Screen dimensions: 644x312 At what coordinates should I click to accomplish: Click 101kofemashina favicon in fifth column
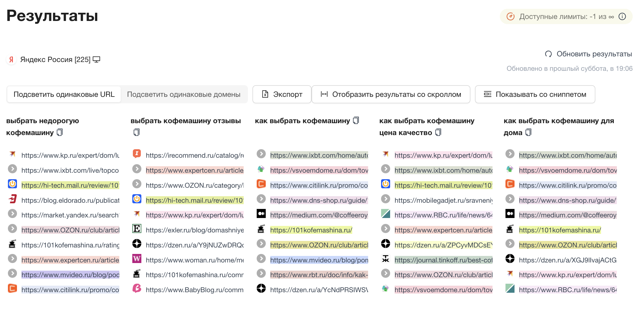[510, 228]
